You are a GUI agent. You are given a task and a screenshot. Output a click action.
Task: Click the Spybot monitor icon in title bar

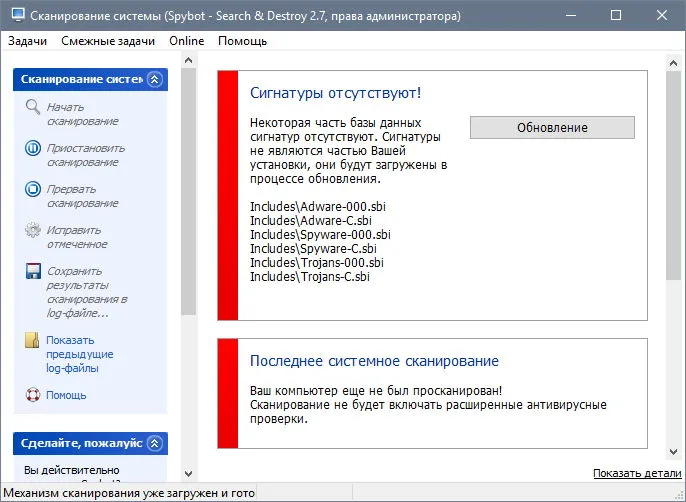tap(18, 15)
